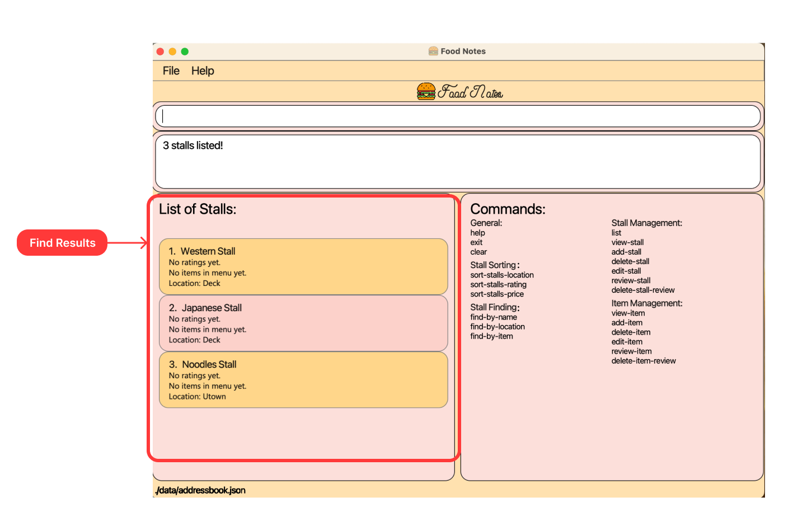This screenshot has width=812, height=526.
Task: Click the 'edit-stall' command text
Action: (626, 271)
